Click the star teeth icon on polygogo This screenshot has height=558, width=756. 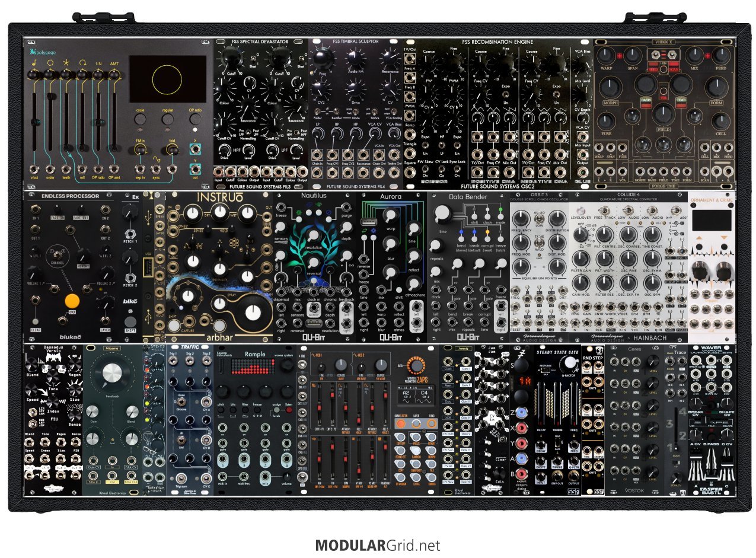pos(66,62)
